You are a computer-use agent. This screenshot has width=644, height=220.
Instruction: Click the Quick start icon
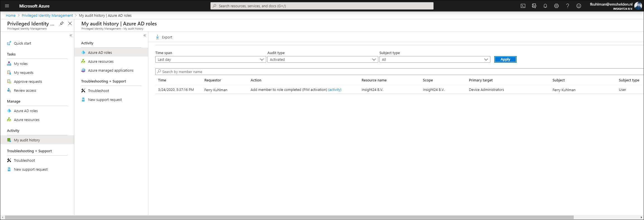tap(9, 43)
